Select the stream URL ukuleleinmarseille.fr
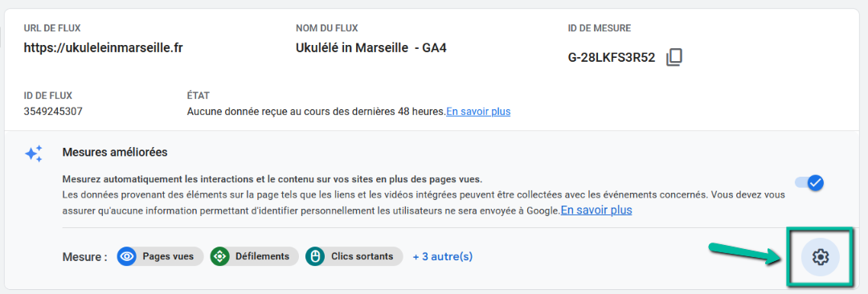 click(103, 48)
